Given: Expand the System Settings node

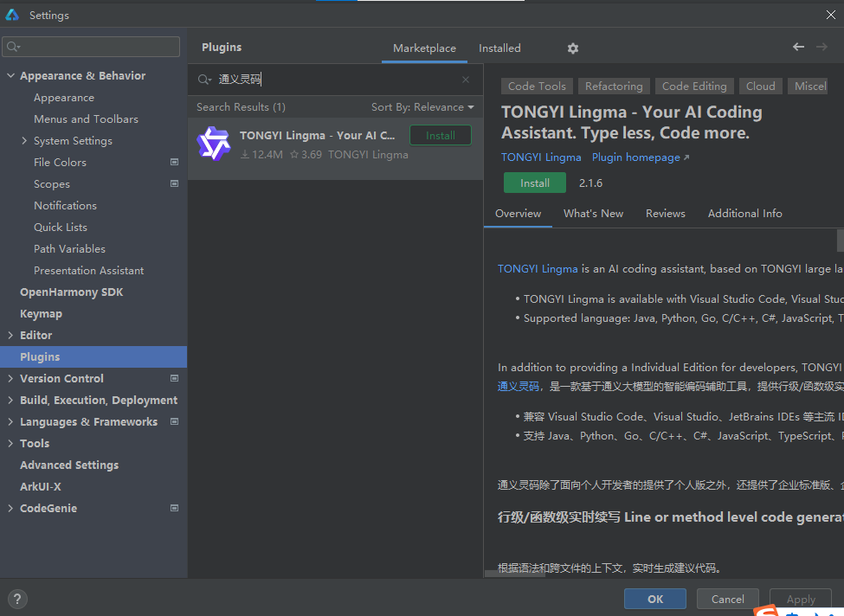Looking at the screenshot, I should pos(24,140).
